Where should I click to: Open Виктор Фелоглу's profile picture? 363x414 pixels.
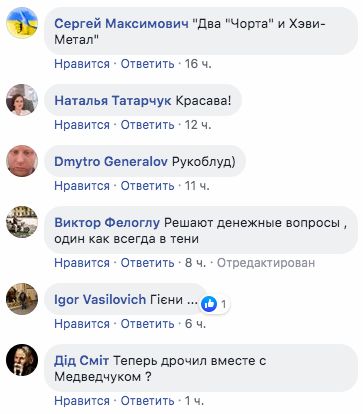[22, 222]
